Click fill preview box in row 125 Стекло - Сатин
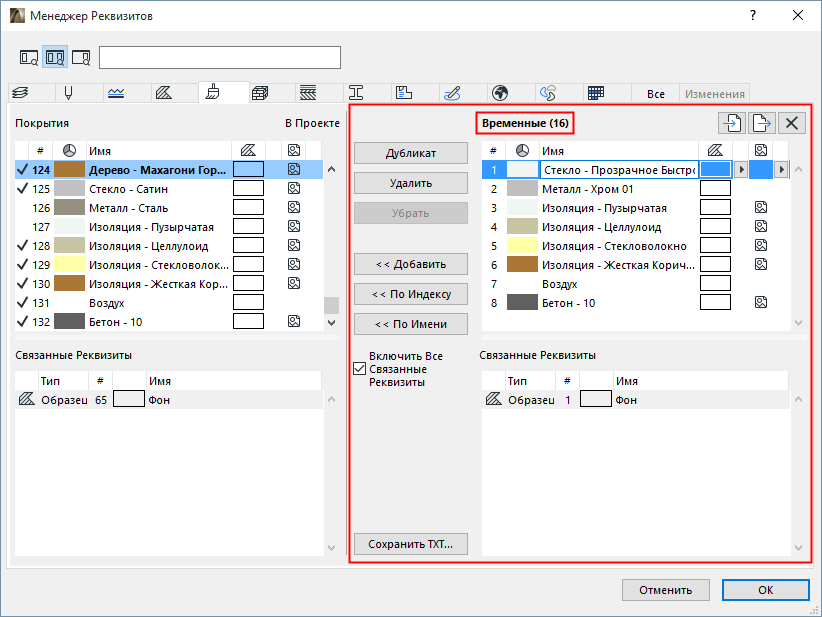822x617 pixels. 248,188
